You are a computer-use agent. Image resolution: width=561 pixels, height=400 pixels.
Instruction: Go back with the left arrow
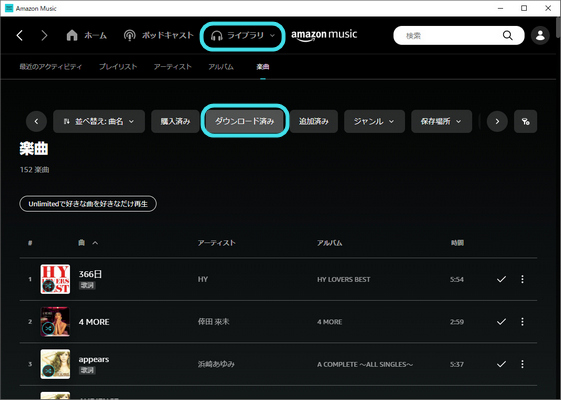(x=20, y=35)
